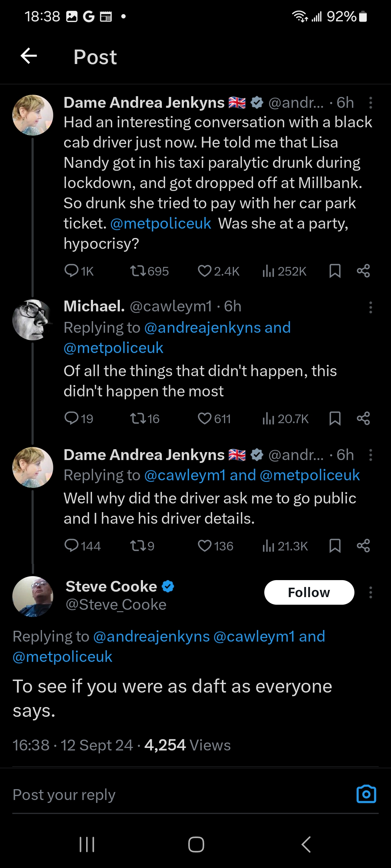Share Andrea's reply about driver details
This screenshot has width=391, height=868.
tap(363, 546)
